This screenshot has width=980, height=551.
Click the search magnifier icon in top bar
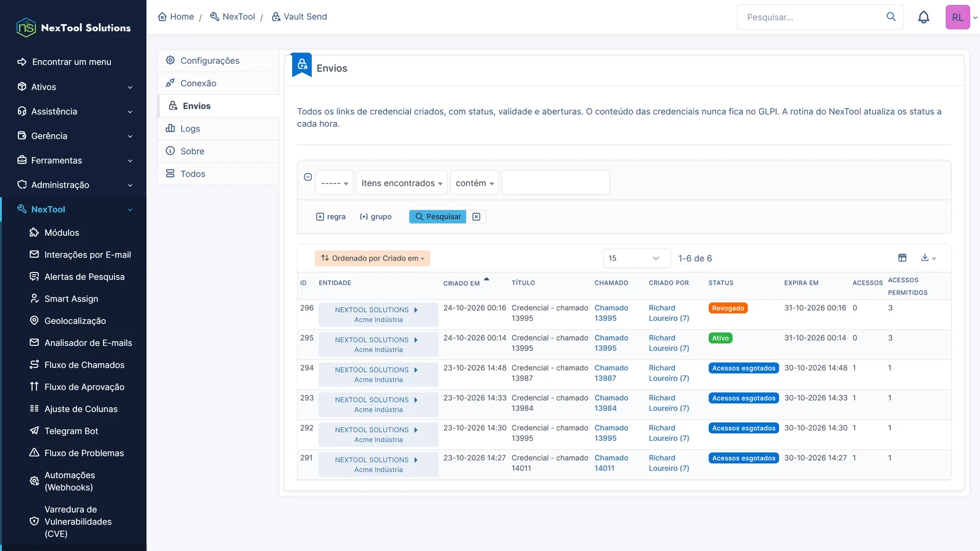coord(891,17)
